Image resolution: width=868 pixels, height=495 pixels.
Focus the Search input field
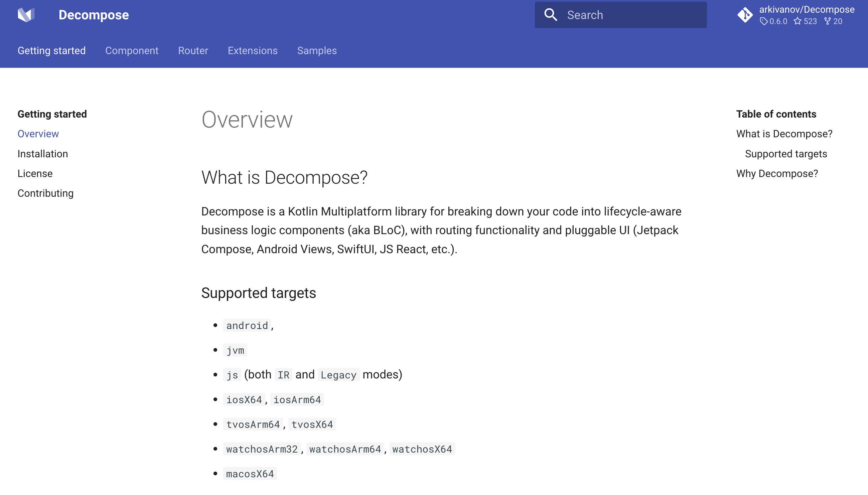(620, 15)
